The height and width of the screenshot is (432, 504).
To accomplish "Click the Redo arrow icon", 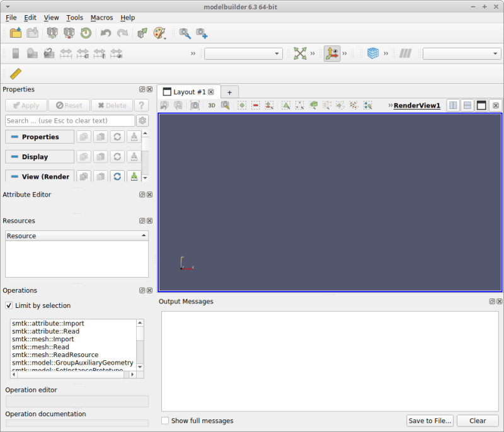I will (x=122, y=33).
